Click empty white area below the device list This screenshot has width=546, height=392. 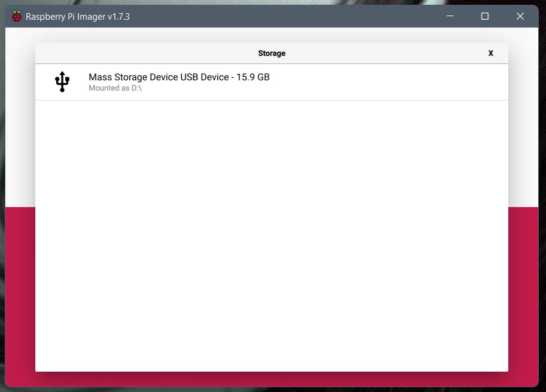coord(271,239)
